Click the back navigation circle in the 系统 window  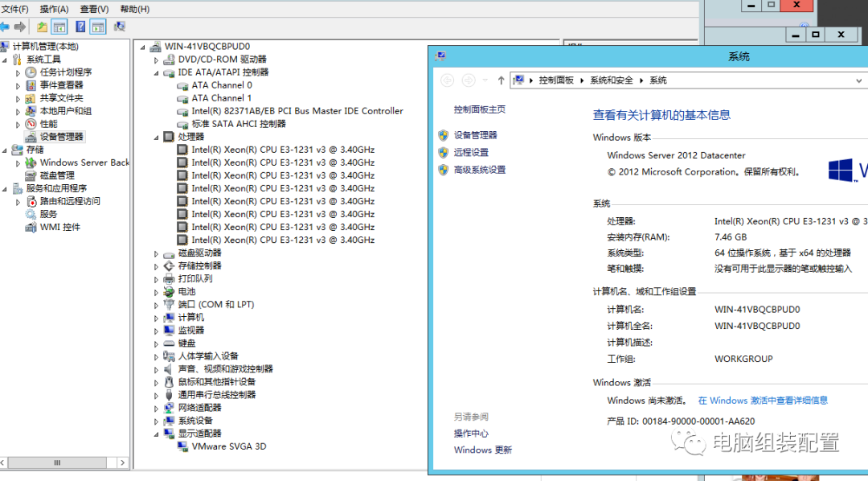[x=447, y=80]
